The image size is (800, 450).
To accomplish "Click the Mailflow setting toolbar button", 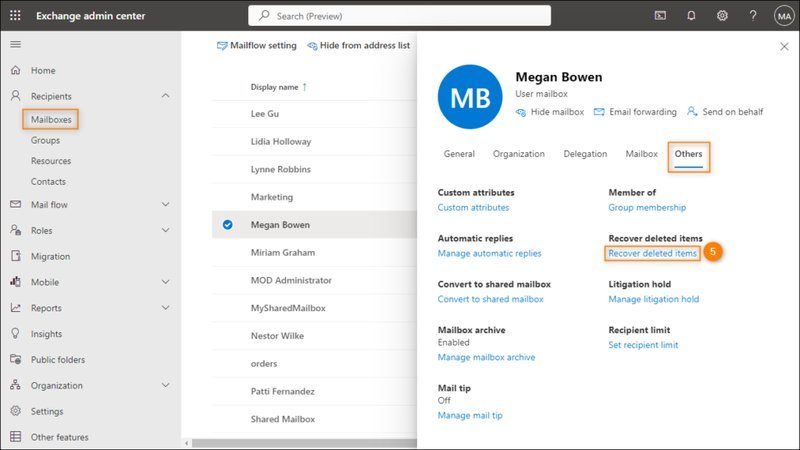I will pos(257,45).
